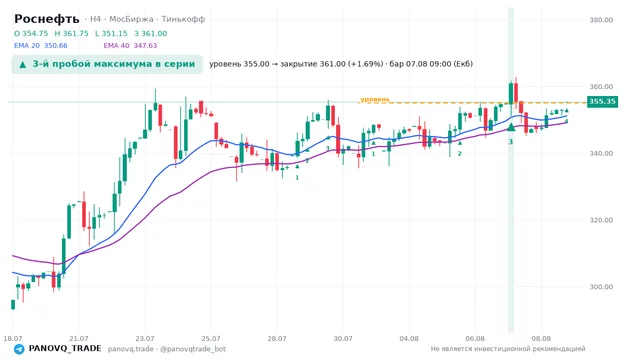The height and width of the screenshot is (360, 640).
Task: Click the orange "уровень" level label
Action: click(375, 99)
